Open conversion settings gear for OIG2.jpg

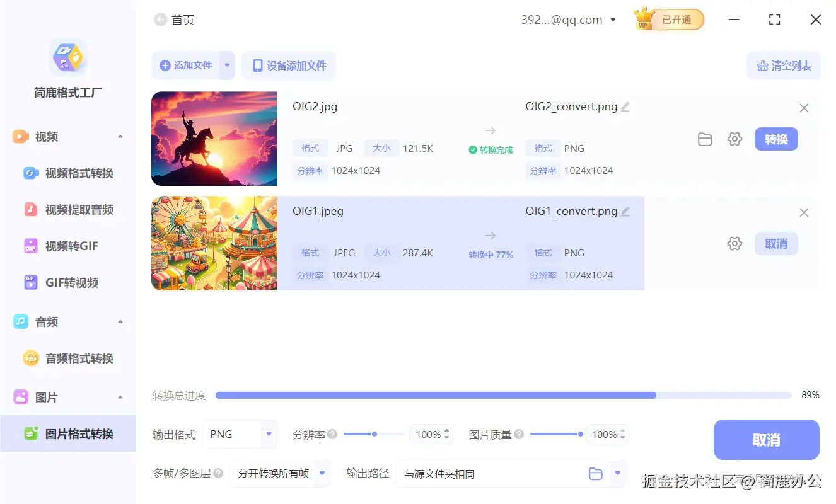click(734, 139)
